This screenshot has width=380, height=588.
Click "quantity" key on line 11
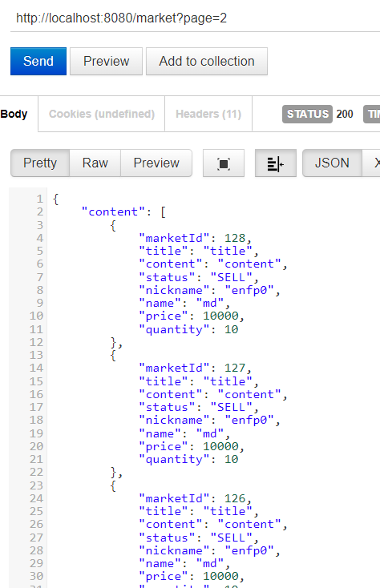pos(174,329)
